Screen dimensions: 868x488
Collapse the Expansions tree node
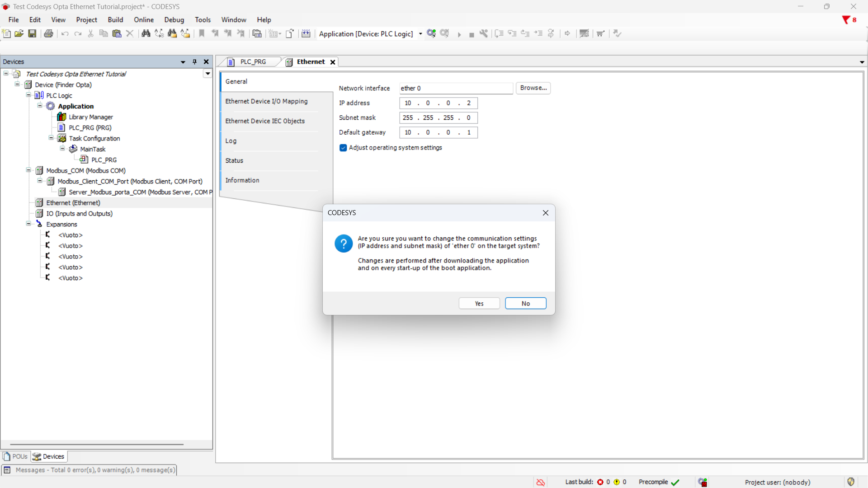click(x=28, y=224)
